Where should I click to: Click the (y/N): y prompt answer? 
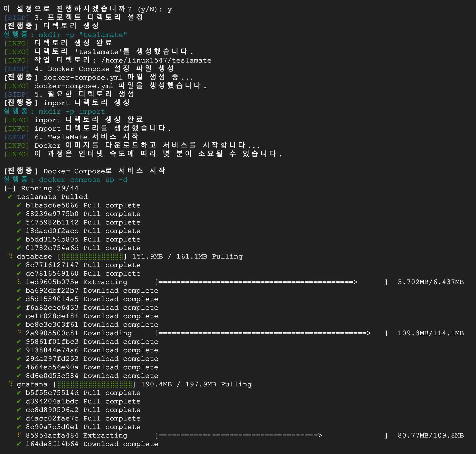click(154, 9)
